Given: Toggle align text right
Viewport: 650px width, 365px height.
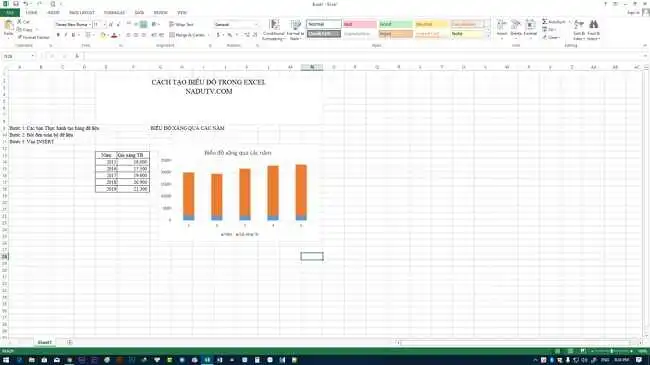Looking at the screenshot, I should [x=144, y=35].
